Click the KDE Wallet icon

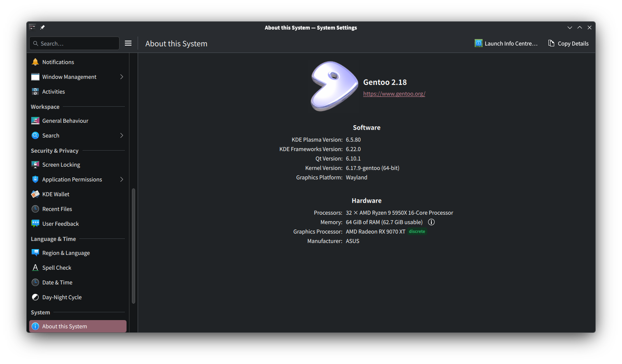click(35, 194)
